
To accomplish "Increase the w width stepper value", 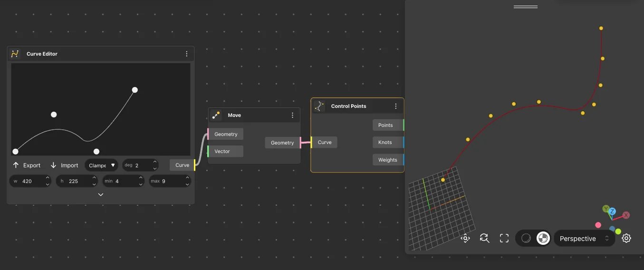I will 48,178.
